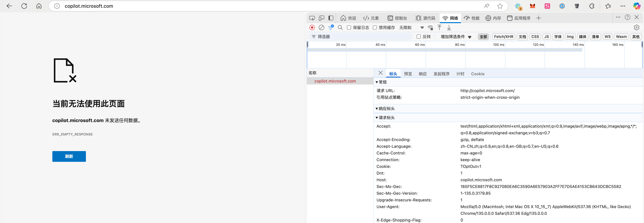The image size is (644, 223).
Task: Go back with the browser back arrow
Action: 9,6
